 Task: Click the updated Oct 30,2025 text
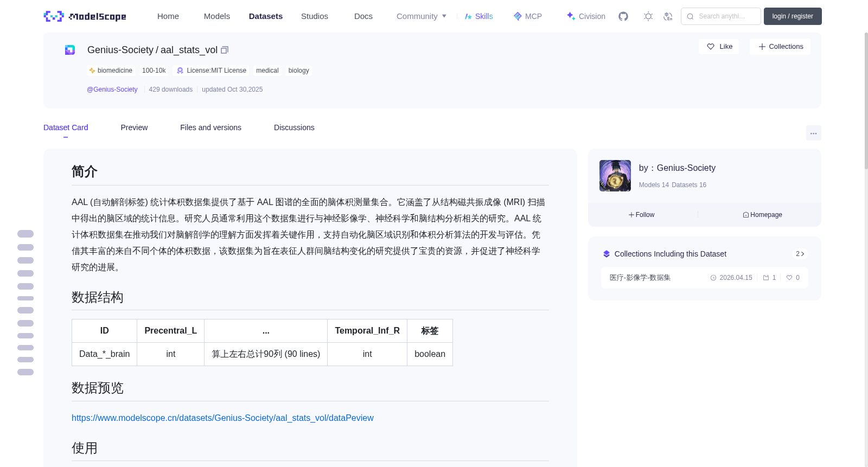[232, 89]
